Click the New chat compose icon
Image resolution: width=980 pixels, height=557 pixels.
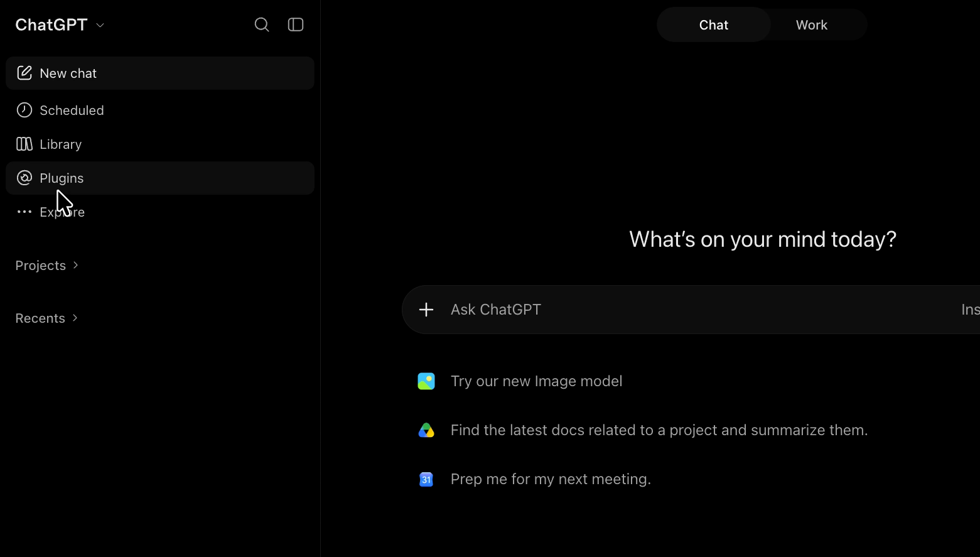(x=24, y=73)
